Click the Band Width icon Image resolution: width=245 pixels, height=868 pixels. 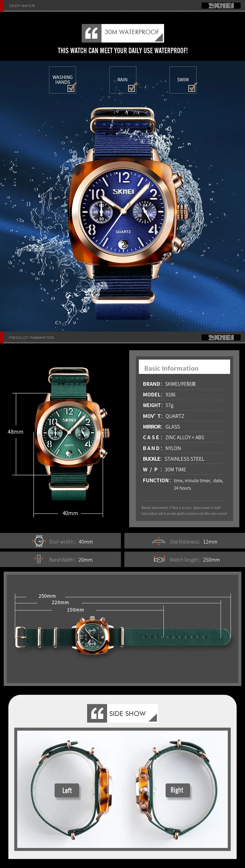(38, 559)
